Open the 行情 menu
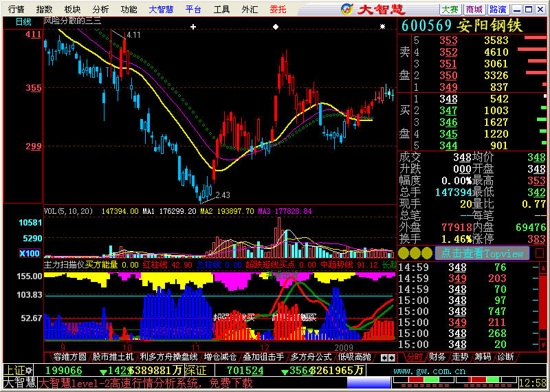Viewport: 550px width, 392px height. click(16, 9)
